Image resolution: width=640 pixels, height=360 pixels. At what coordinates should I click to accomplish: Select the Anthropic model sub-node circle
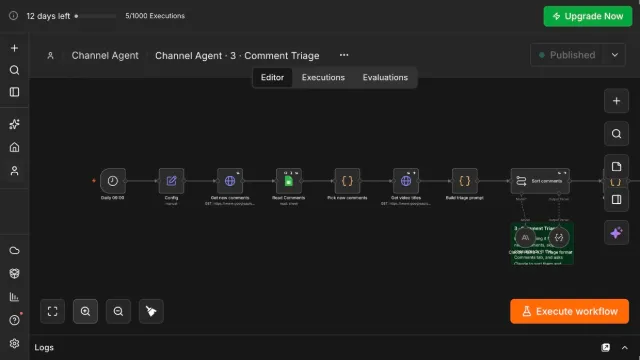coord(525,238)
